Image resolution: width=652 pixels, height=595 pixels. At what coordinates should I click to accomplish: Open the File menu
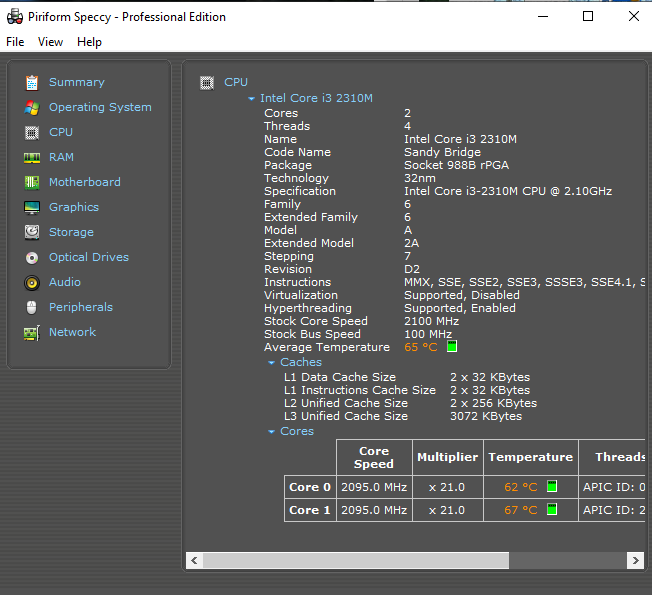click(15, 42)
